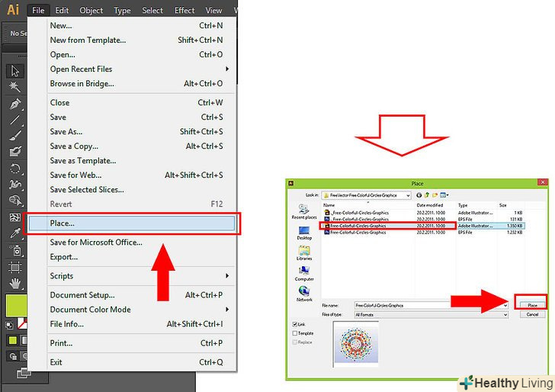Select the Selection tool arrow
The height and width of the screenshot is (392, 555).
pyautogui.click(x=15, y=71)
